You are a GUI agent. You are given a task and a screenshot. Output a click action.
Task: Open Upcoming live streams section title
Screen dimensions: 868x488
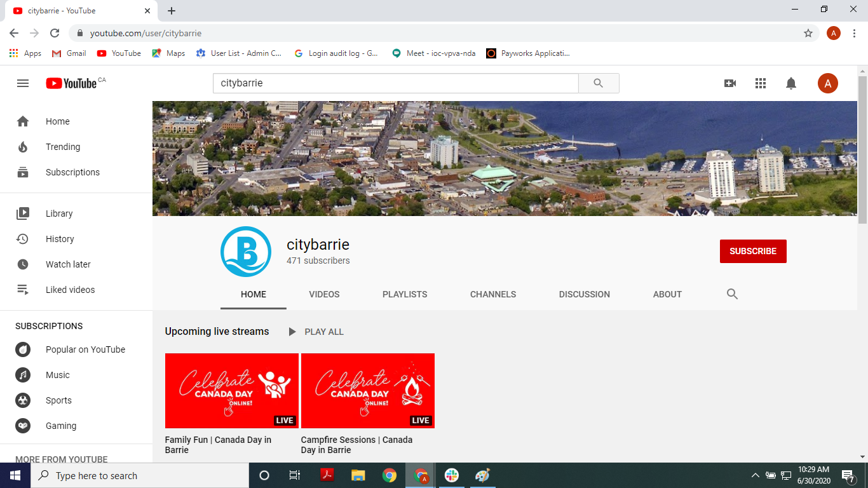(217, 331)
